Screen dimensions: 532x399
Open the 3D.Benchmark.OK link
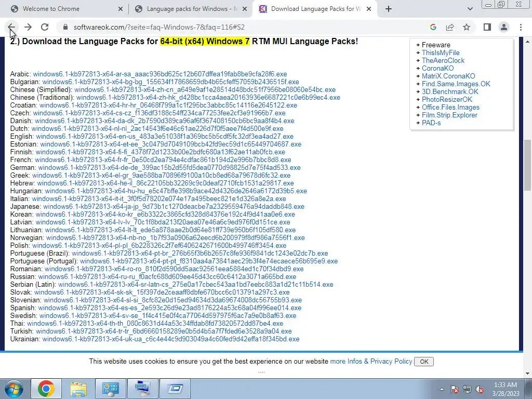450,91
